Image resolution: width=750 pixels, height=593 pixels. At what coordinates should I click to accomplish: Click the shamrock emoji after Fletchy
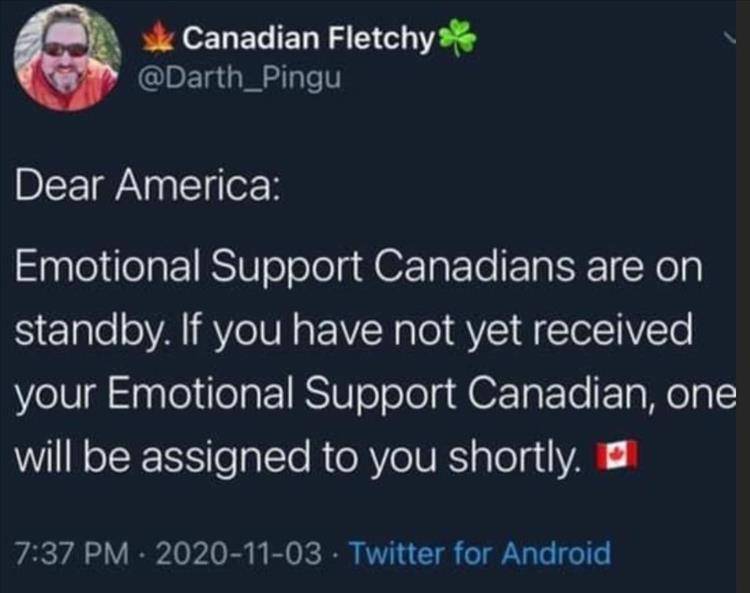458,39
